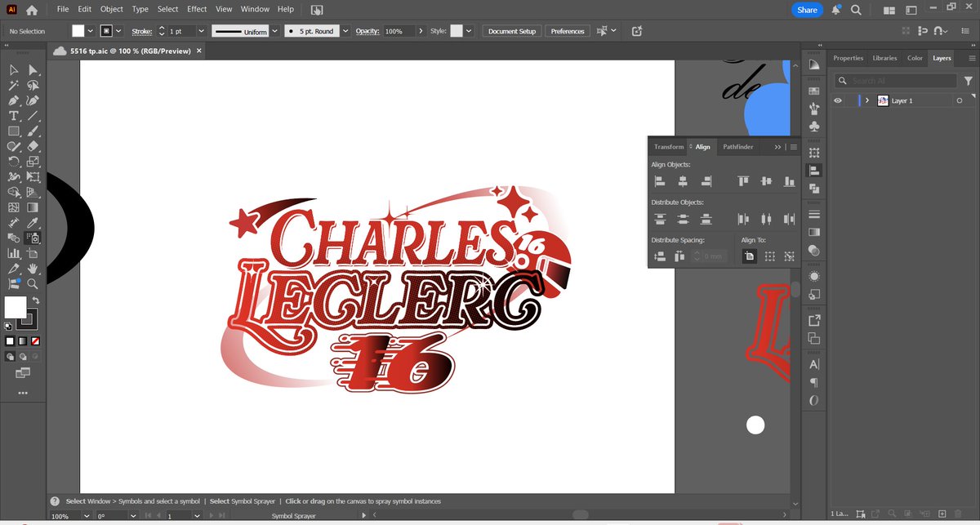Screen dimensions: 980x525
Task: Open the graphic Style dropdown
Action: click(469, 31)
